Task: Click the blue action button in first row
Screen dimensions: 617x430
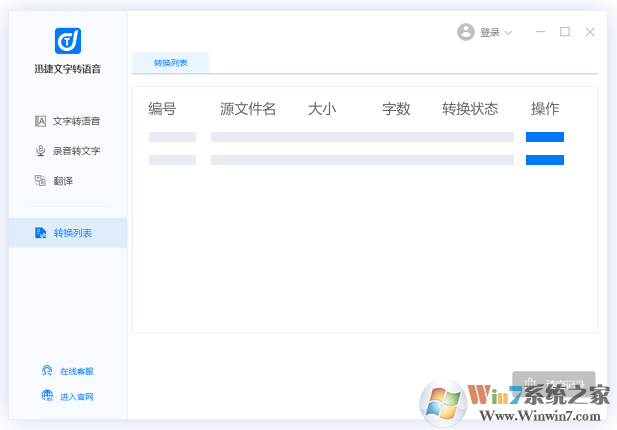Action: click(545, 137)
